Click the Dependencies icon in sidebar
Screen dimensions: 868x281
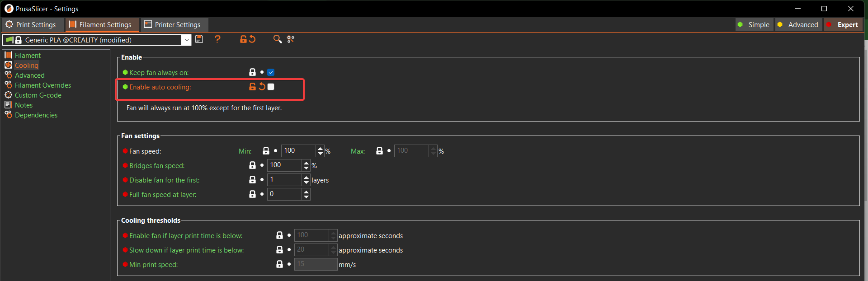pos(8,115)
